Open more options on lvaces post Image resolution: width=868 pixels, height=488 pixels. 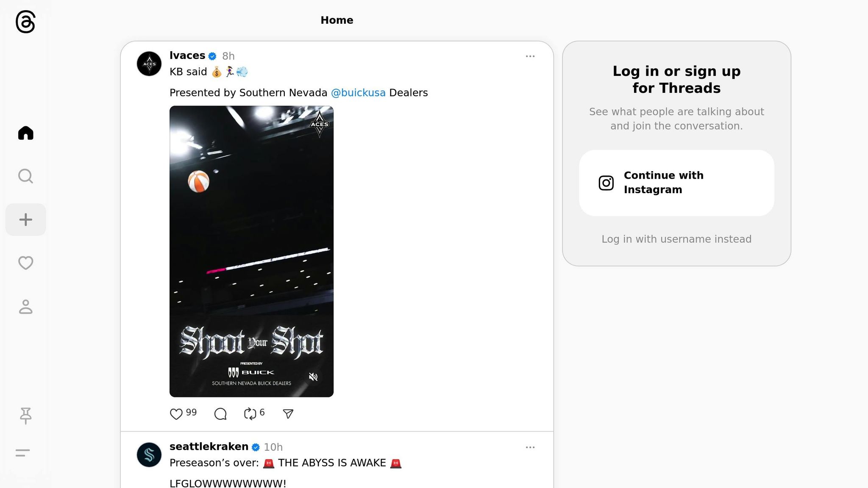[530, 56]
